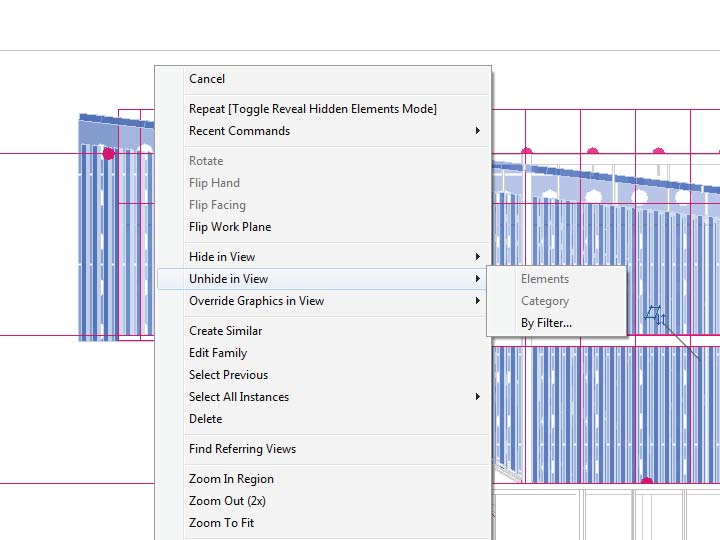
Task: Choose the Edit Family command
Action: [x=218, y=353]
